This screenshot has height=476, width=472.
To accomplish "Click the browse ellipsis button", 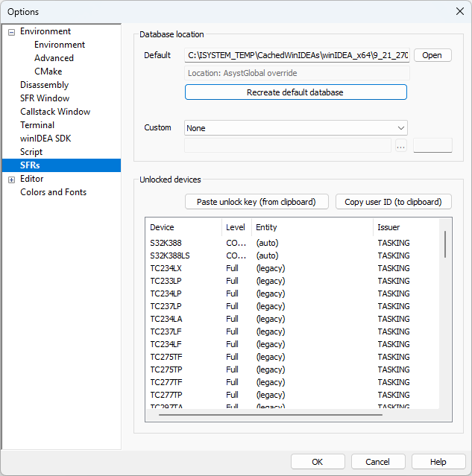I will [x=401, y=146].
